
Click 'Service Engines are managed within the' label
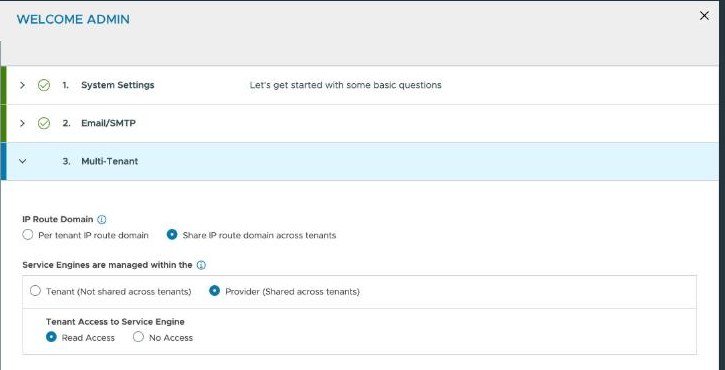pyautogui.click(x=107, y=265)
